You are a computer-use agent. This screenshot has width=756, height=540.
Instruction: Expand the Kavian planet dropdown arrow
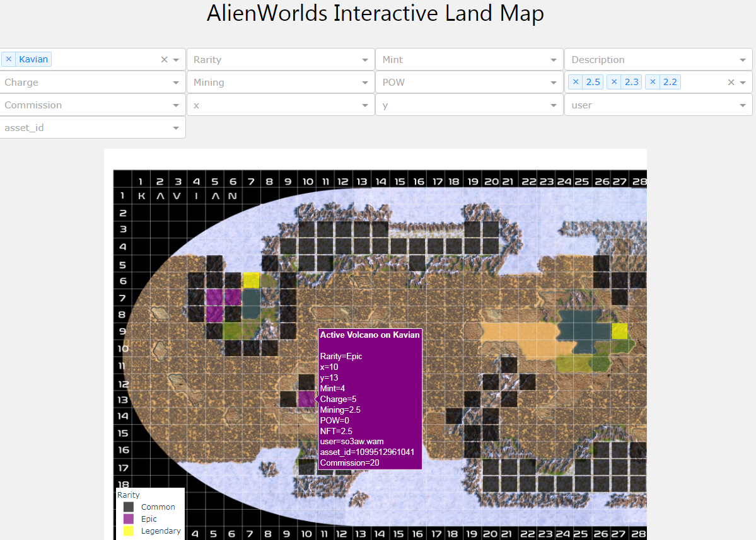point(176,60)
